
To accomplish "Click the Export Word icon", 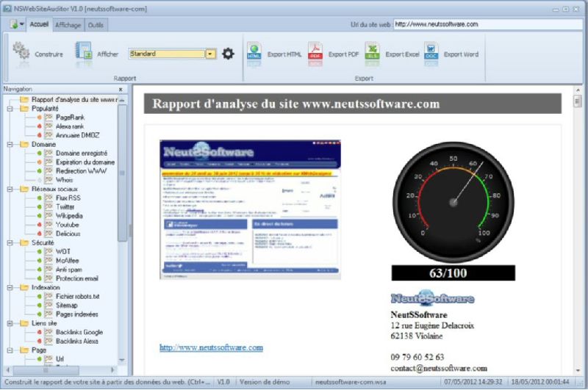I will tap(431, 54).
